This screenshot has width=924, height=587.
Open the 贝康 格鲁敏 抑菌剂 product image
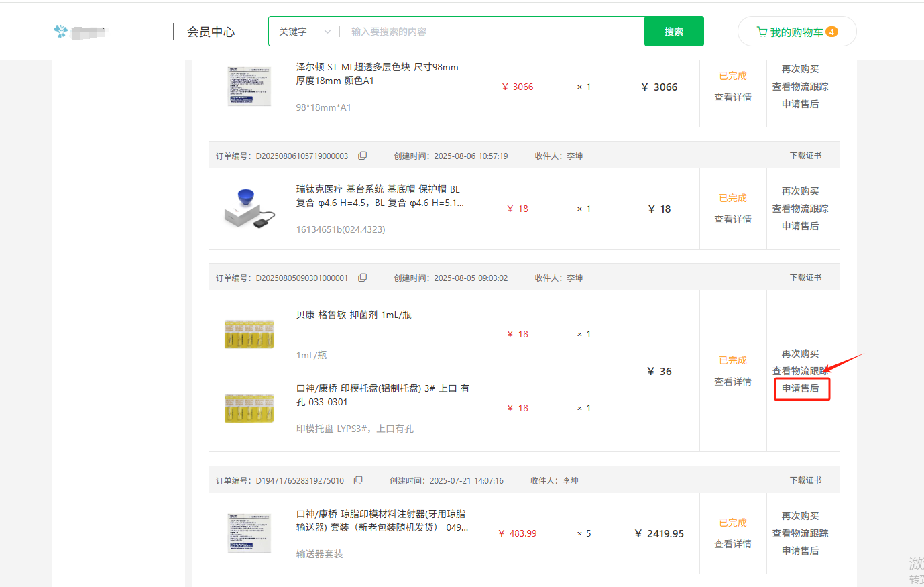click(249, 334)
